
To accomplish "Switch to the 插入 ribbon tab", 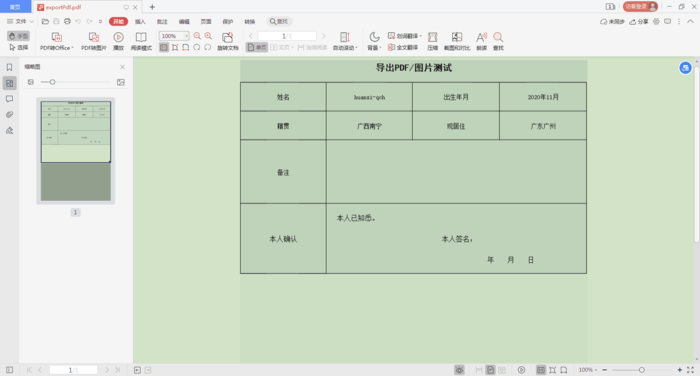I will [140, 21].
